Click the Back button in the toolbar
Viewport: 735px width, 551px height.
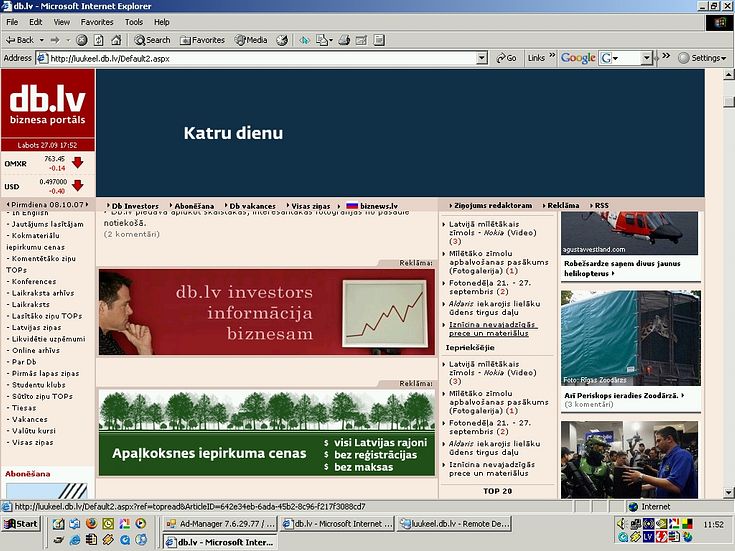[20, 40]
